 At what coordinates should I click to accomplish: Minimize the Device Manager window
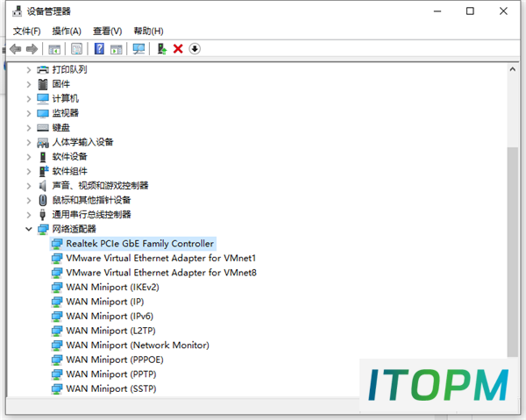[437, 11]
